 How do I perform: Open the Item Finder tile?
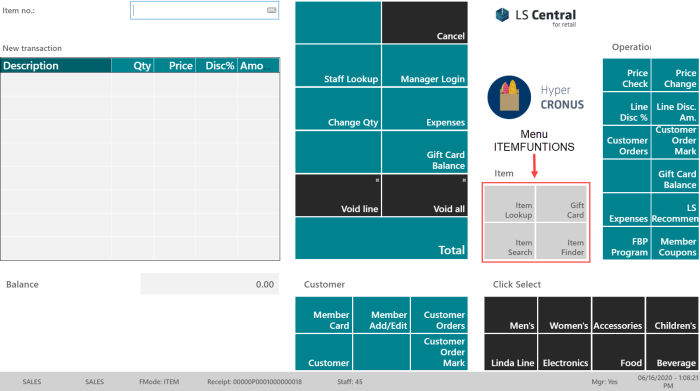pos(561,241)
